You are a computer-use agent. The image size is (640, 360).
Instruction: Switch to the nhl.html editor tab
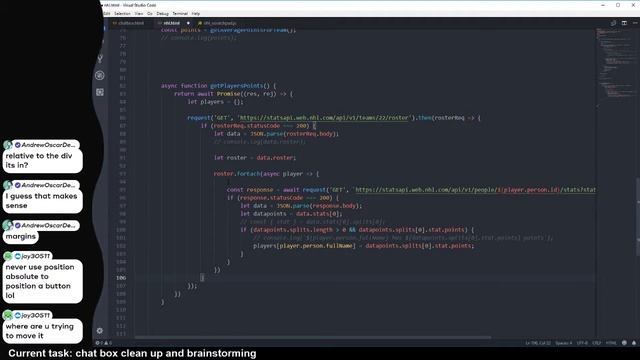[171, 23]
